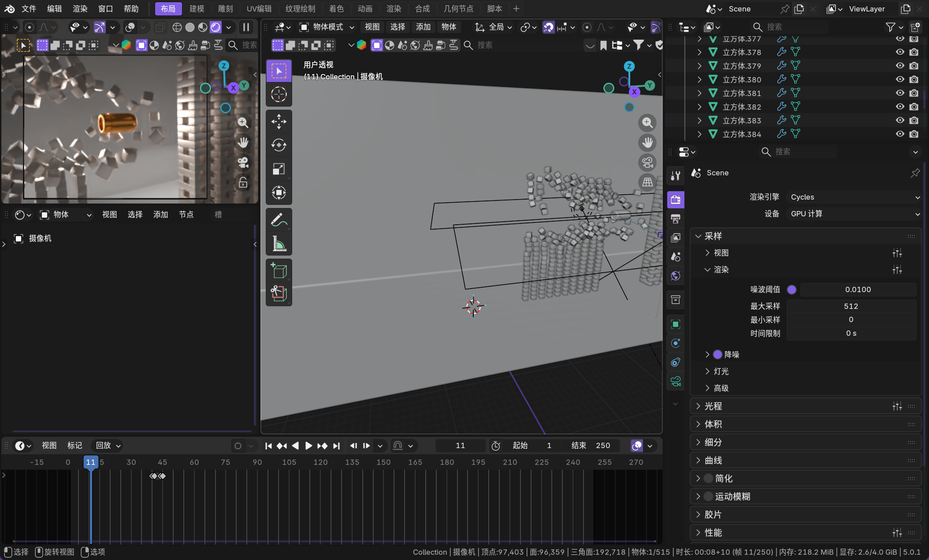Viewport: 929px width, 560px height.
Task: Click the current frame number field
Action: click(x=460, y=445)
